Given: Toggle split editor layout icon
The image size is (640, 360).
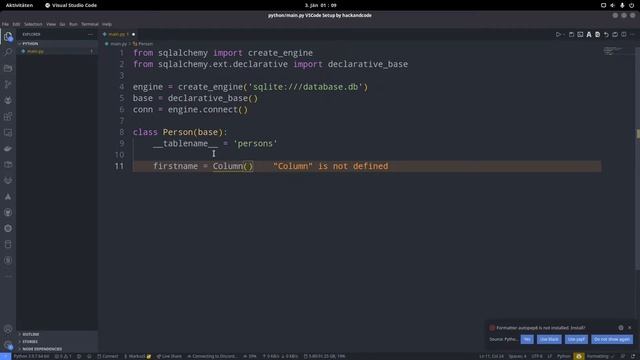Looking at the screenshot, I should click(624, 35).
